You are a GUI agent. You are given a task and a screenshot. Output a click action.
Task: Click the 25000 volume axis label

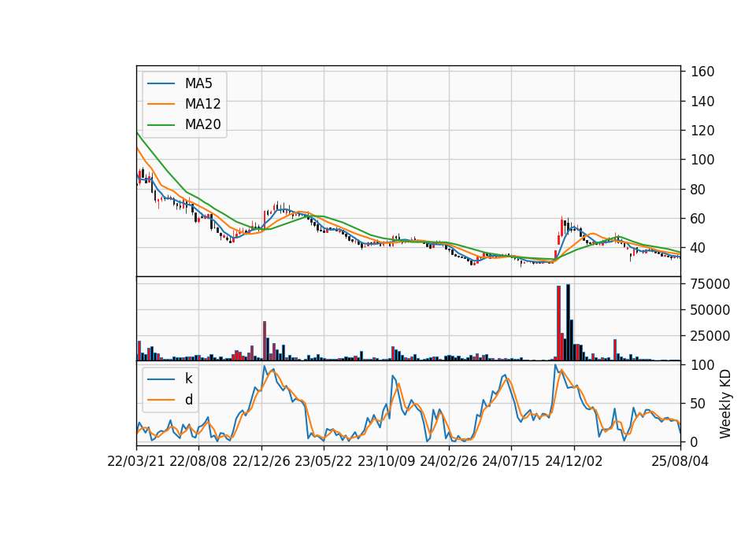(x=710, y=336)
